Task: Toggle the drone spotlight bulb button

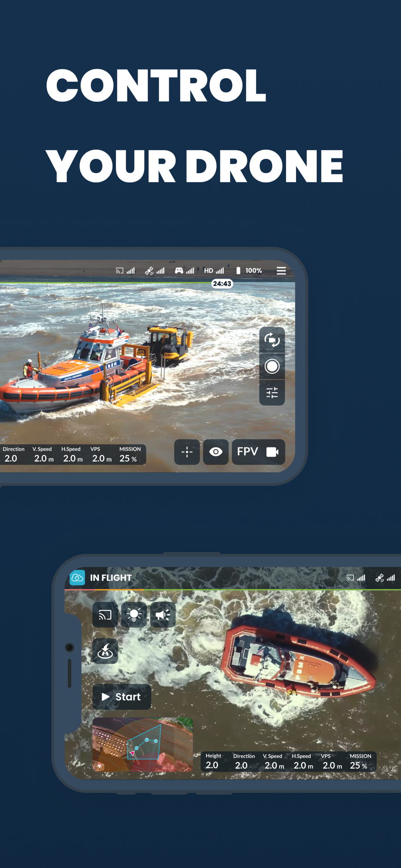Action: point(134,615)
